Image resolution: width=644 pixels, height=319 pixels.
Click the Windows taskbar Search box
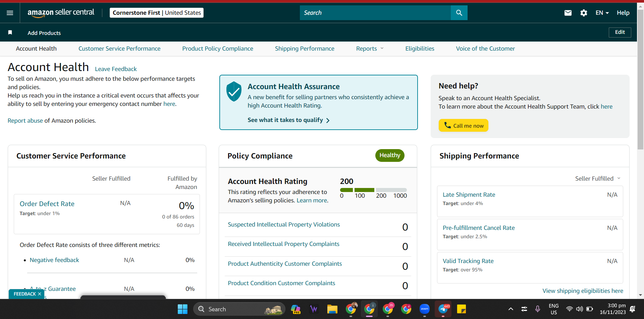click(239, 309)
